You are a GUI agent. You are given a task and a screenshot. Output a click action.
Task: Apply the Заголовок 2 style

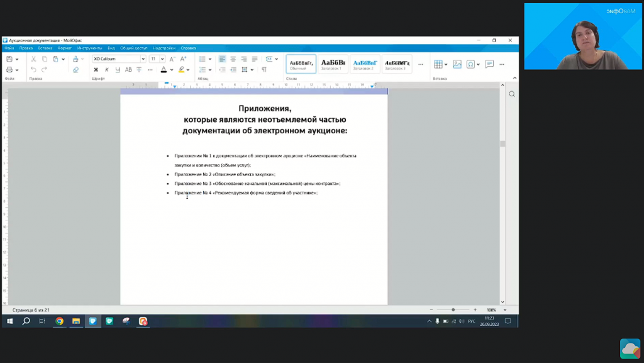pos(365,64)
